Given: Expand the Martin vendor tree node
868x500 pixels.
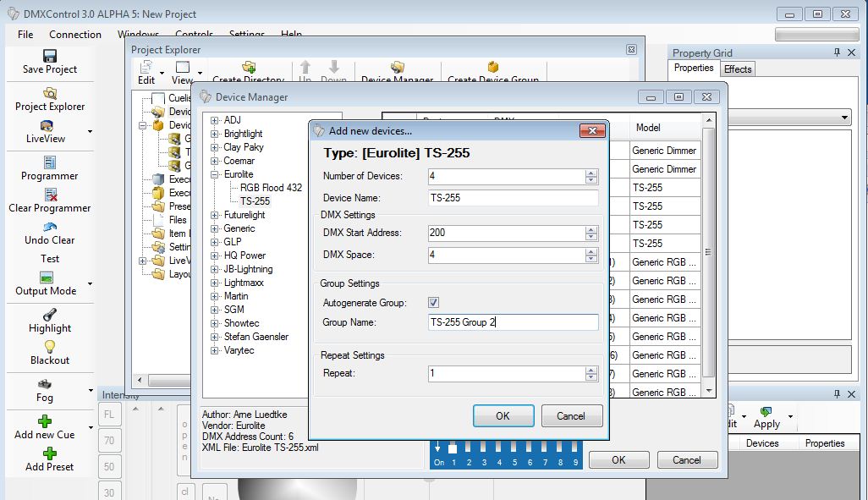Looking at the screenshot, I should pos(215,296).
